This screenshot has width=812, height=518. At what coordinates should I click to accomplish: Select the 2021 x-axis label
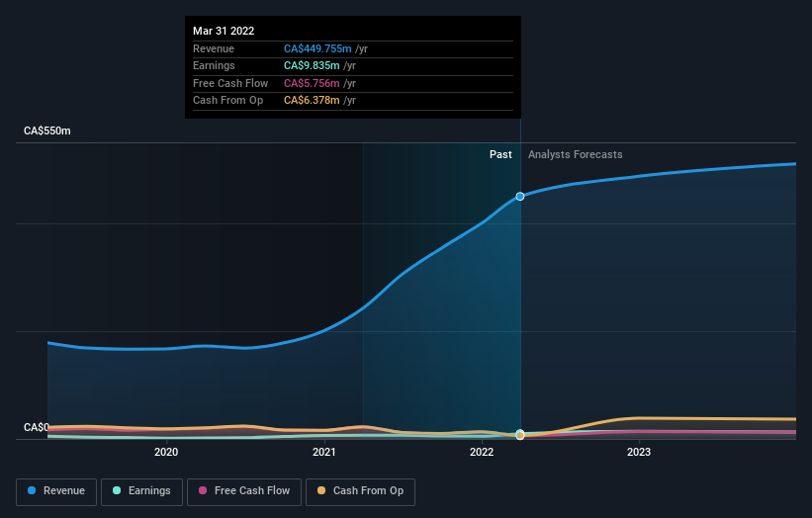[324, 453]
